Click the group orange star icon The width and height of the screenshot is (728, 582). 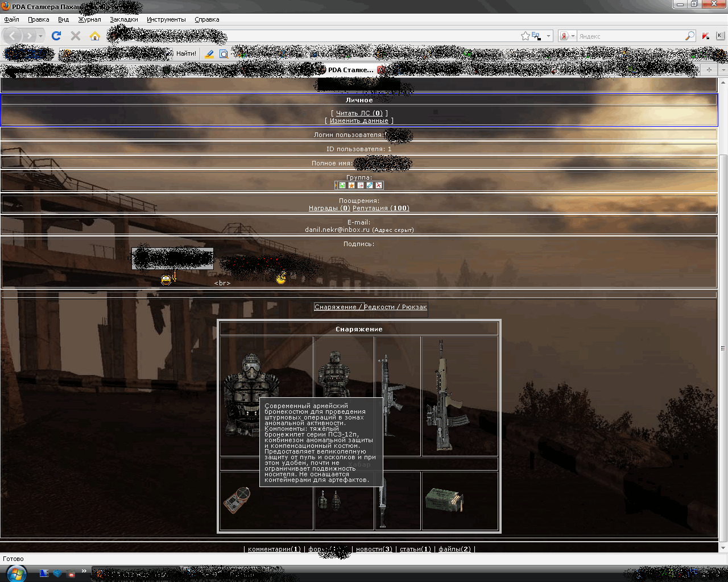(x=351, y=185)
